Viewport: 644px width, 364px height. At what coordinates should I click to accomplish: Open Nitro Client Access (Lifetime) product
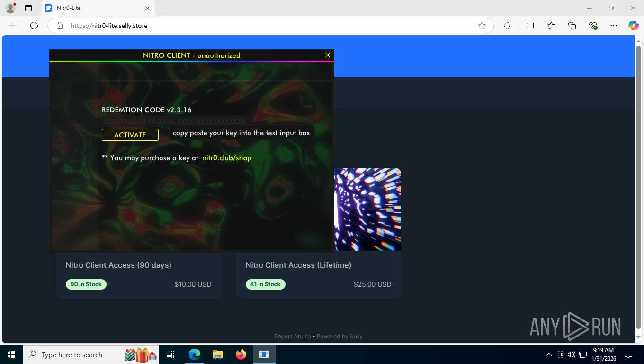pos(298,265)
